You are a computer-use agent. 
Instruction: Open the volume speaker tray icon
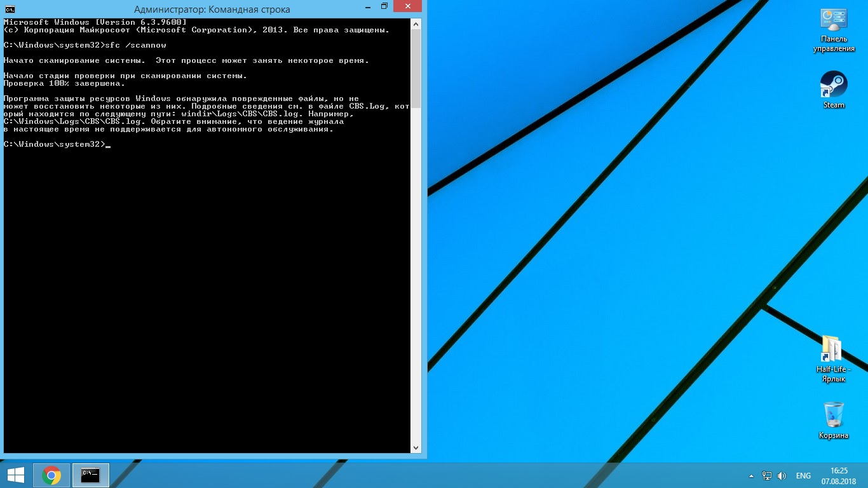[782, 476]
